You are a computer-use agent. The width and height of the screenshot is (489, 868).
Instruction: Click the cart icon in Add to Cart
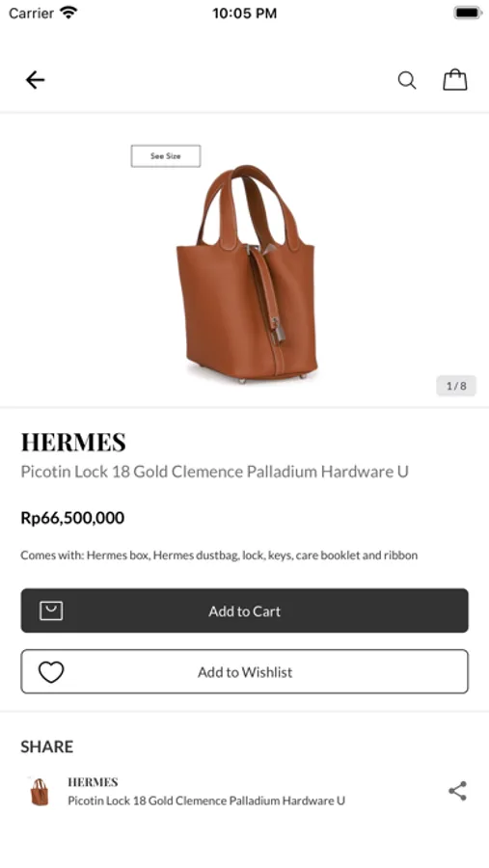tap(51, 610)
